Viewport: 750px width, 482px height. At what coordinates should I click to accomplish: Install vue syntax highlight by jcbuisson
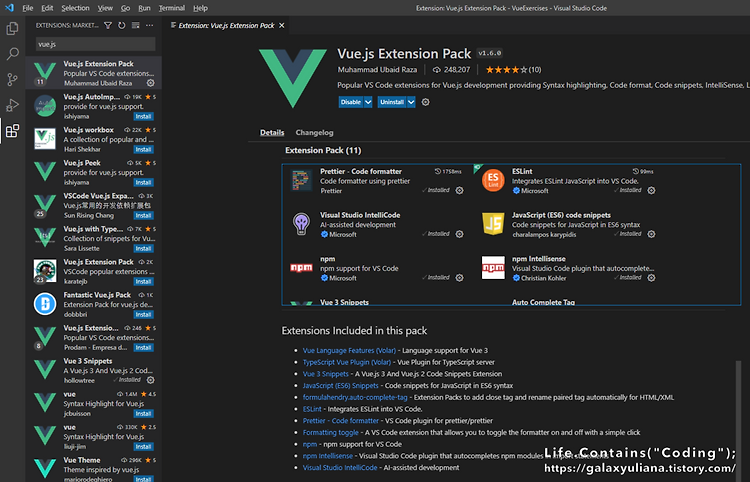[x=143, y=413]
